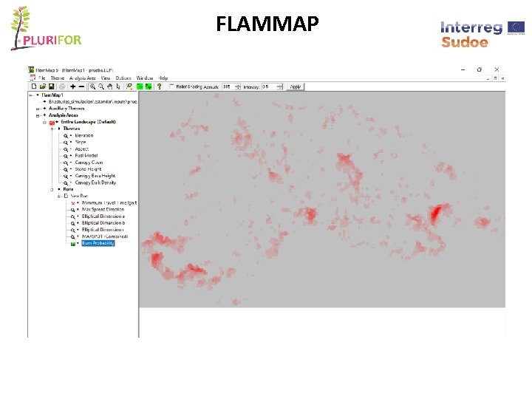The image size is (532, 399).
Task: Click the Intensity value field
Action: [x=269, y=87]
